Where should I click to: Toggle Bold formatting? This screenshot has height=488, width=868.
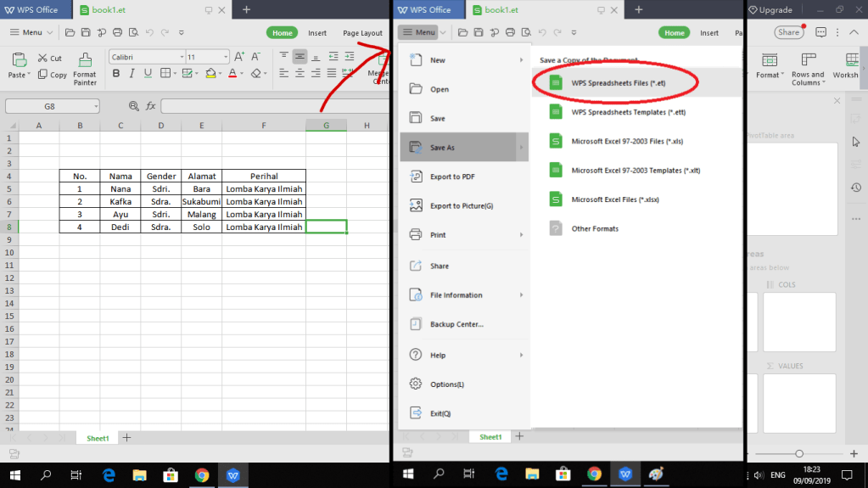(x=115, y=74)
